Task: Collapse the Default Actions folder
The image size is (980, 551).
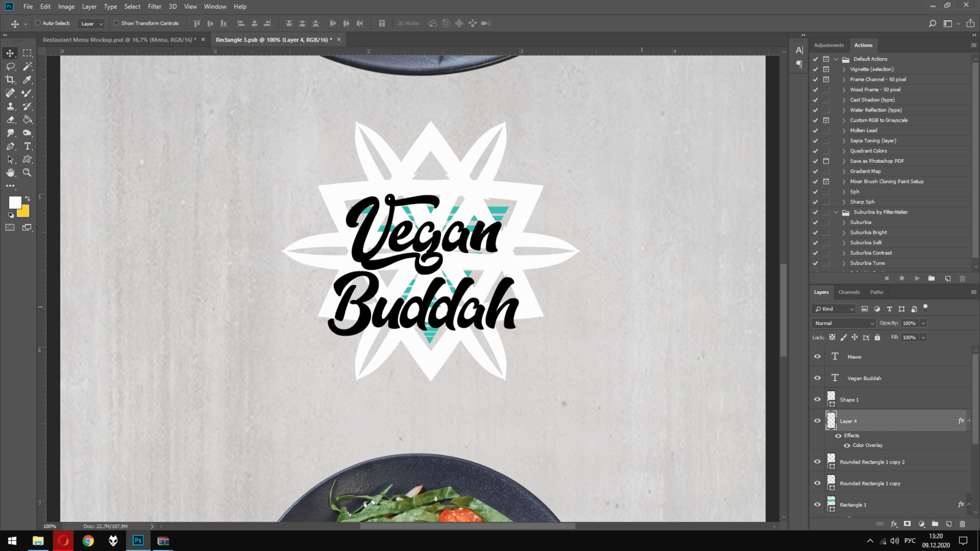Action: (x=836, y=59)
